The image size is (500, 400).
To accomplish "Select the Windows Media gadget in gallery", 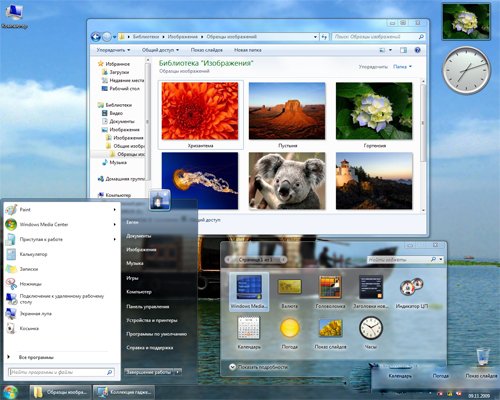I will [249, 292].
